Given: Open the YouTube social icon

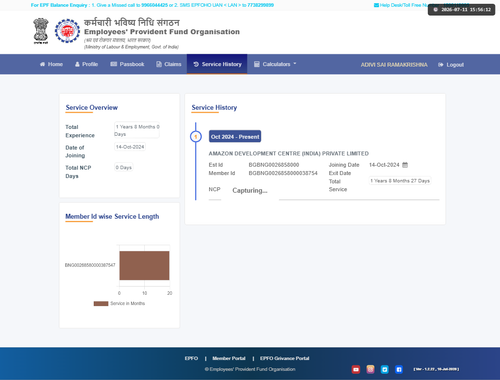Looking at the screenshot, I should click(x=356, y=369).
